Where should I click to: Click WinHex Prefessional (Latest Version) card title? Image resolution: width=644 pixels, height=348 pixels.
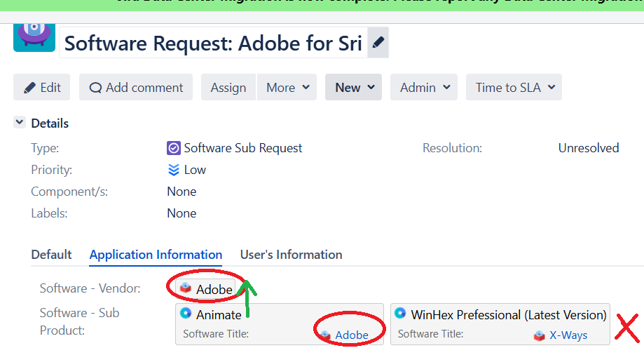coord(509,315)
